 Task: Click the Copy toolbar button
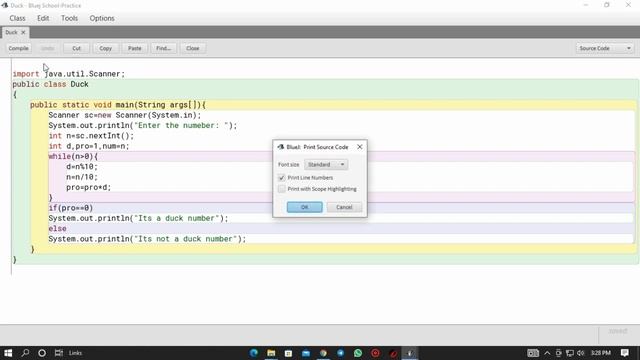click(x=105, y=48)
